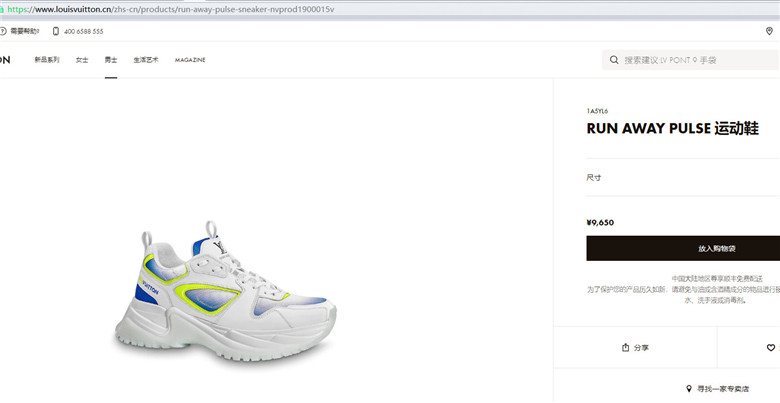The height and width of the screenshot is (403, 780).
Task: Click the browser address bar URL
Action: pyautogui.click(x=171, y=9)
